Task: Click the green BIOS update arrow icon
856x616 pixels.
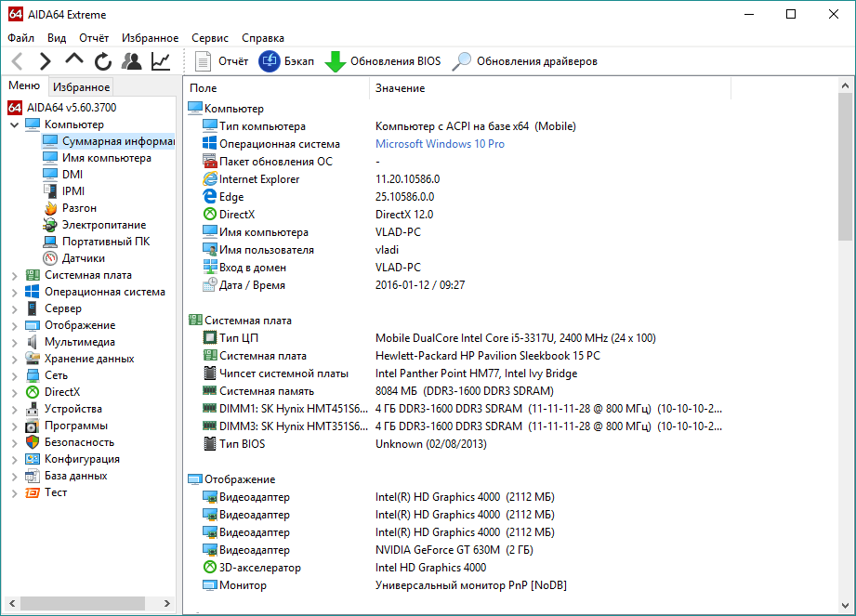Action: coord(336,61)
